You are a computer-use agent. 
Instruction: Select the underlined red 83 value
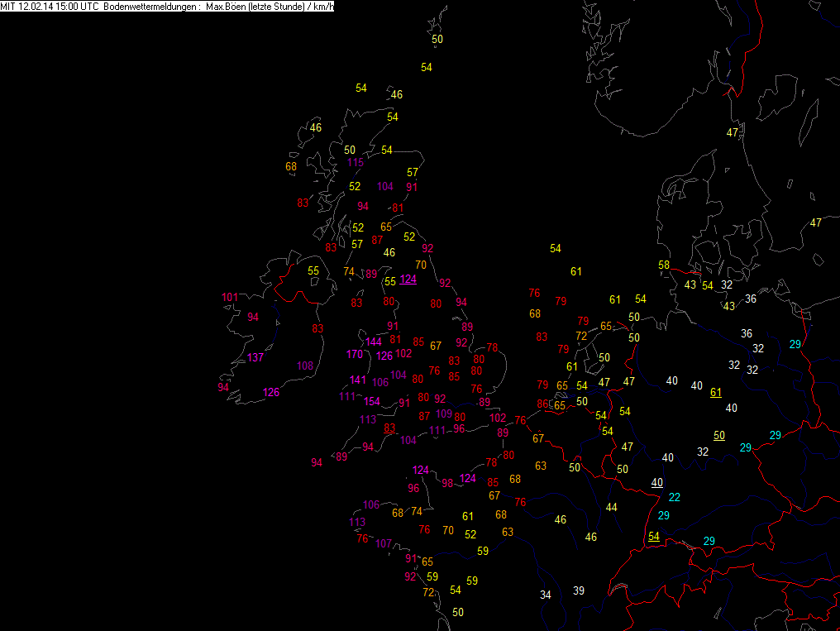pyautogui.click(x=389, y=428)
